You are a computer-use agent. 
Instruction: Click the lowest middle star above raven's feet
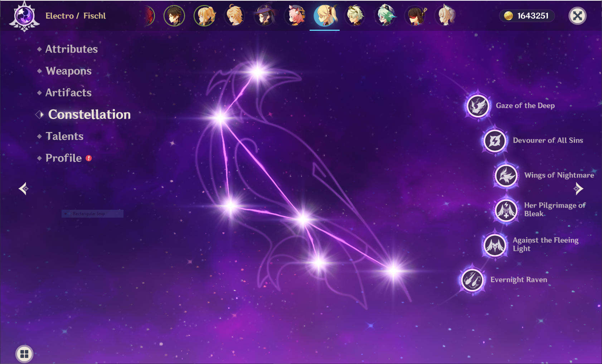(x=318, y=263)
